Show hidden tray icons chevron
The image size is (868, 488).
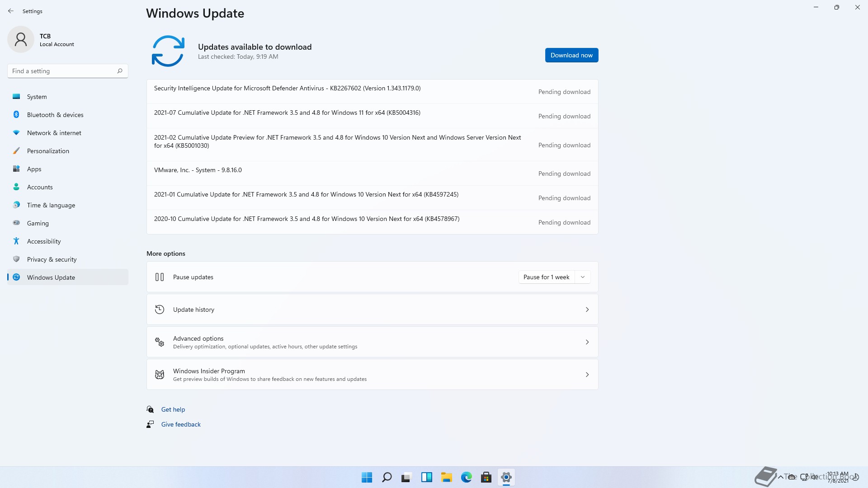(780, 477)
